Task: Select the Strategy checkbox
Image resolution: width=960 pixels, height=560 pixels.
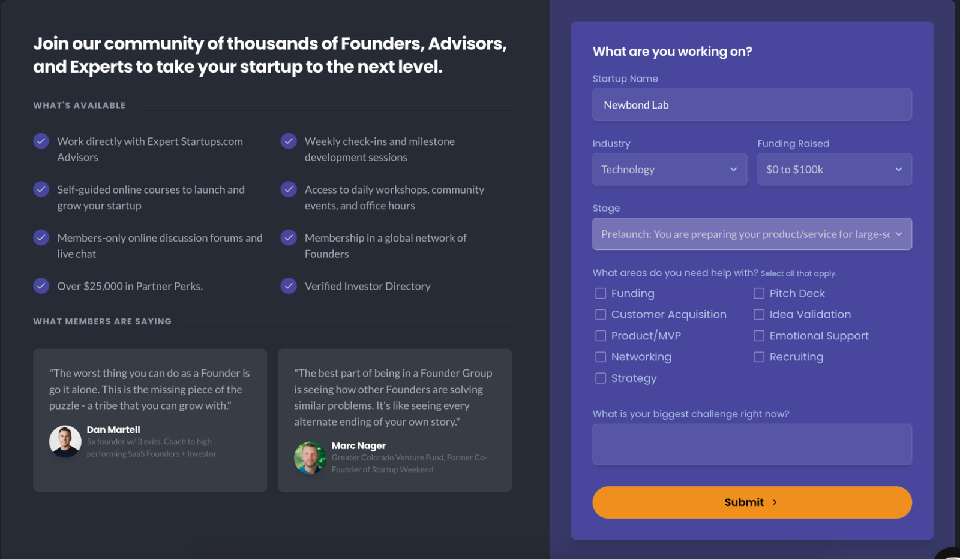Action: tap(601, 378)
